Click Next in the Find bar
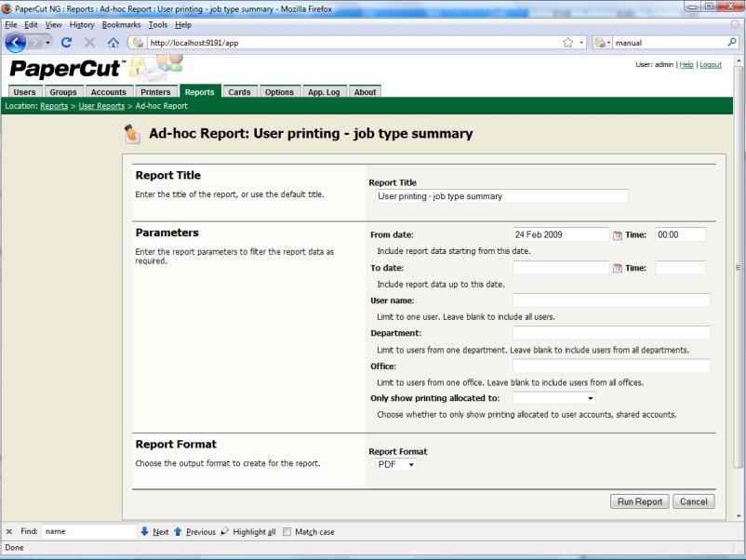Viewport: 746px width, 560px height. [x=154, y=531]
